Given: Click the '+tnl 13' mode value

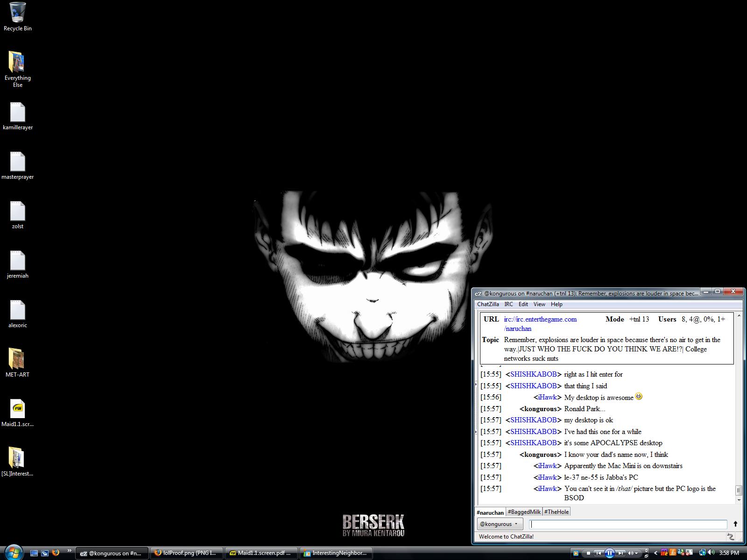Looking at the screenshot, I should point(639,319).
